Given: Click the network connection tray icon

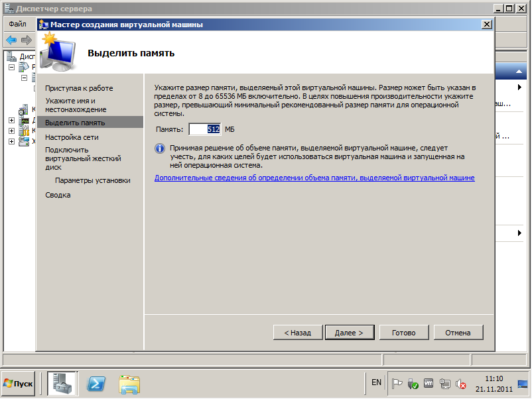Looking at the screenshot, I should [444, 384].
